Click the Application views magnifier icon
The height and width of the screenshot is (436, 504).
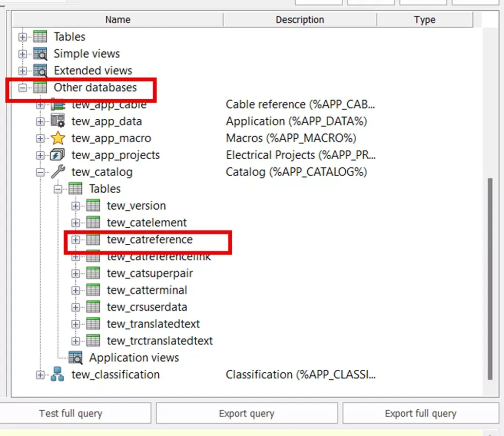[x=75, y=358]
